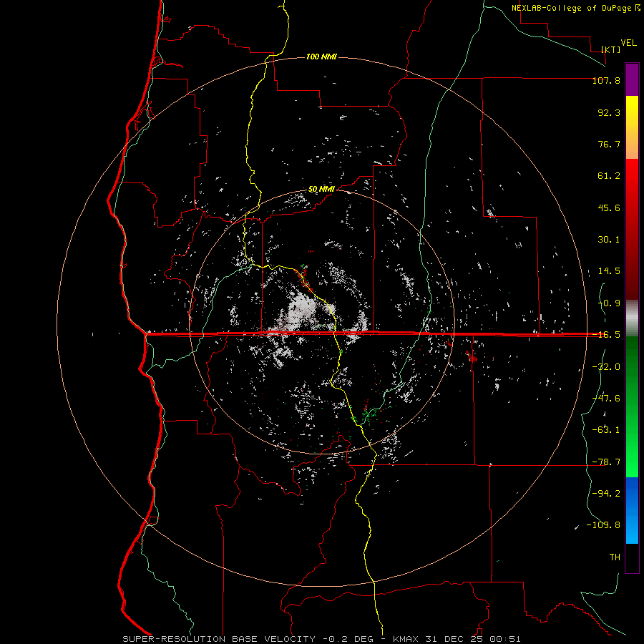Click the 31 DEC 25 00:51 timestamp
644x644 pixels.
[x=472, y=639]
